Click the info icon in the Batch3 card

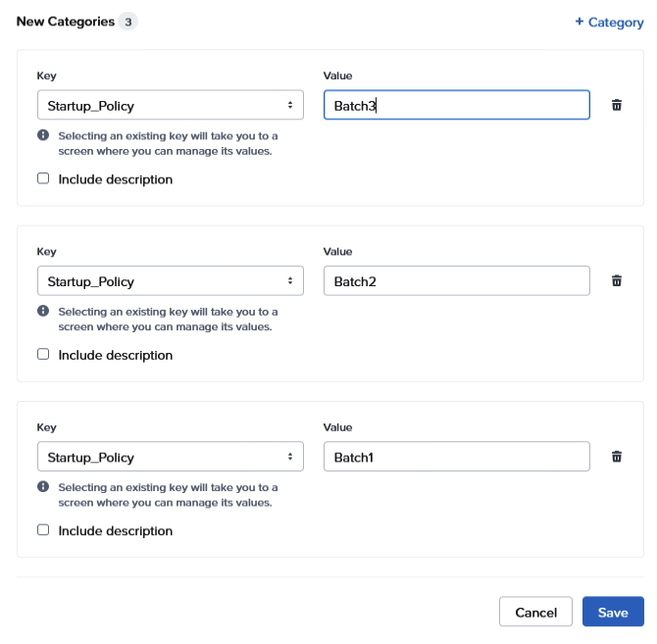point(43,136)
